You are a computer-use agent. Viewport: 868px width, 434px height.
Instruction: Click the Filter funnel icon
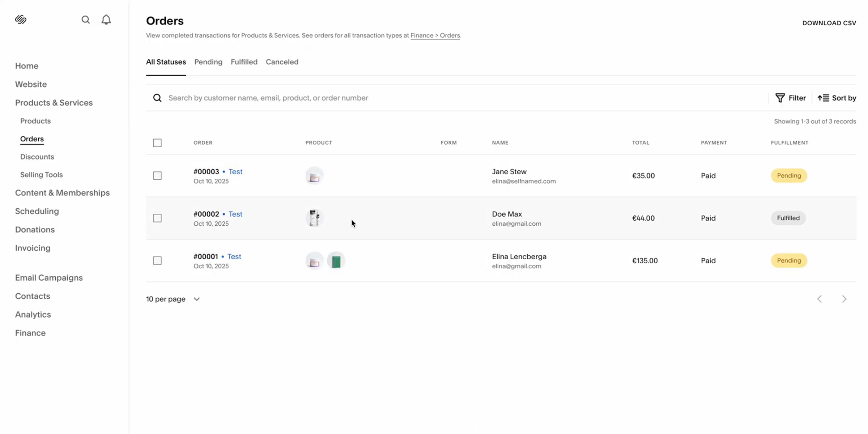tap(780, 98)
